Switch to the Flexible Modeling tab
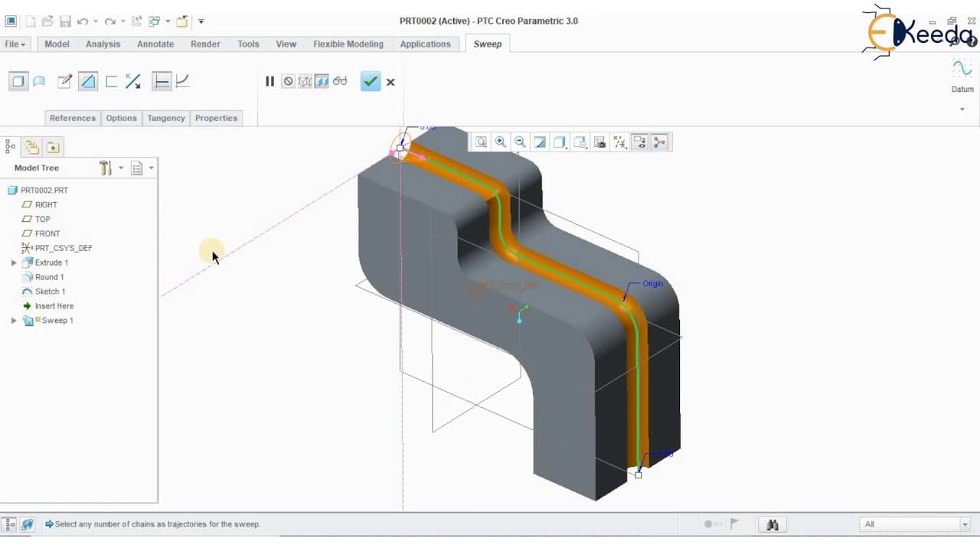The image size is (980, 551). coord(348,44)
